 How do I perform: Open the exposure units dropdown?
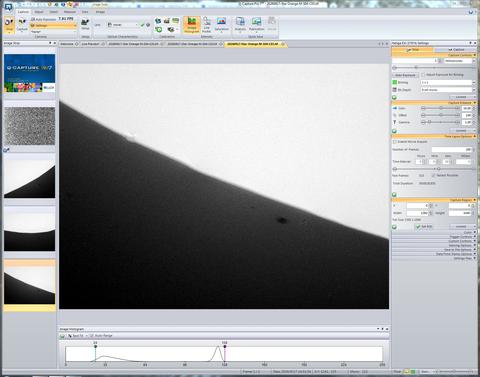coord(459,61)
